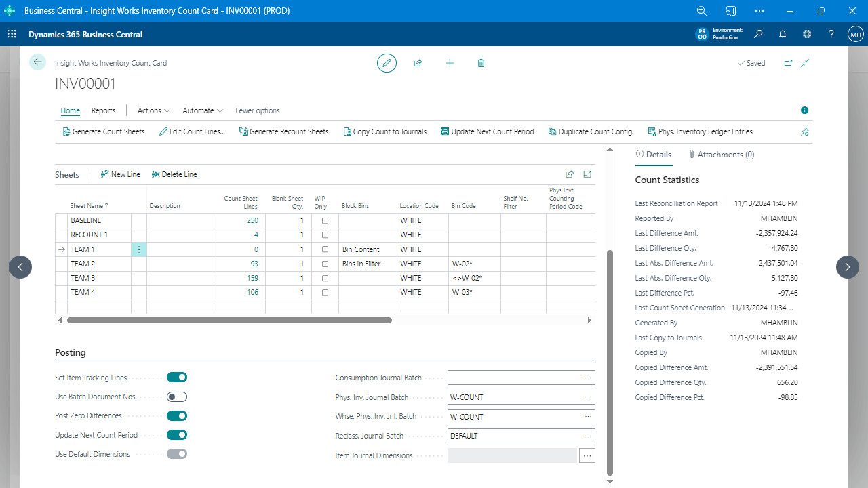Click the plus icon to create new
Screen dimensions: 868x488
(450, 63)
